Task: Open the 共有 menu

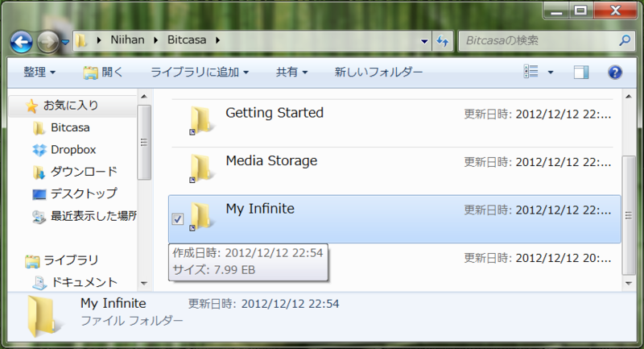Action: 291,73
